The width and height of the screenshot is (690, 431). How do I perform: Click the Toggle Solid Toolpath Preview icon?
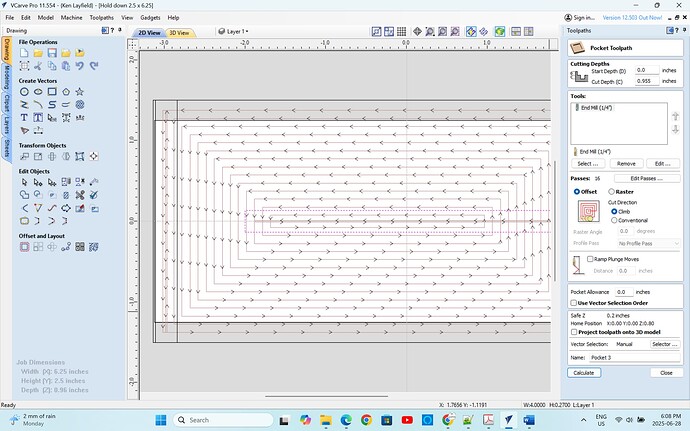point(471,31)
